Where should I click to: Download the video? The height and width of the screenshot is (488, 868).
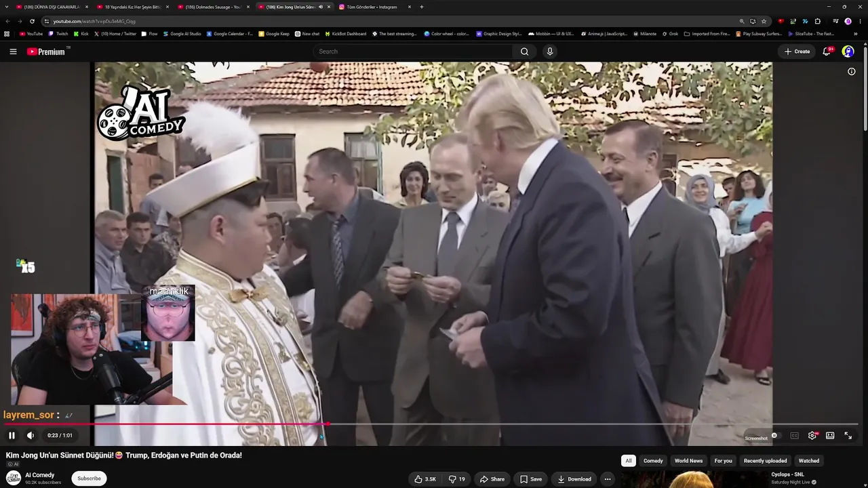tap(574, 479)
